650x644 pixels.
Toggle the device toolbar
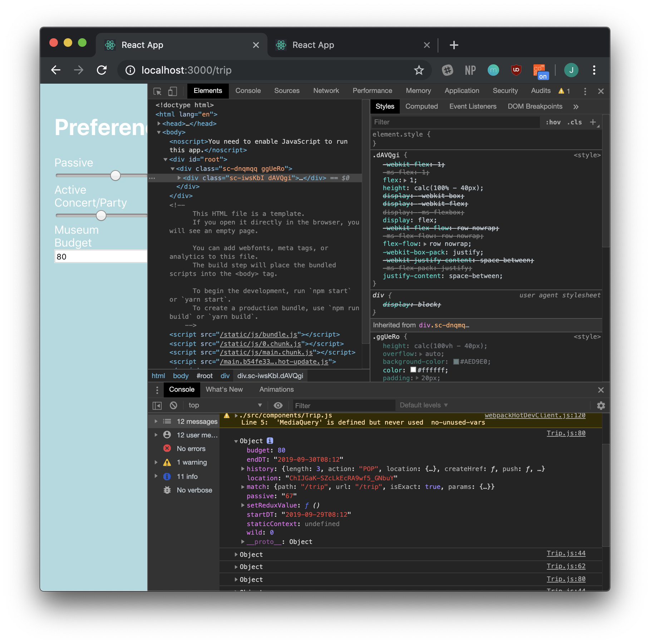point(173,91)
